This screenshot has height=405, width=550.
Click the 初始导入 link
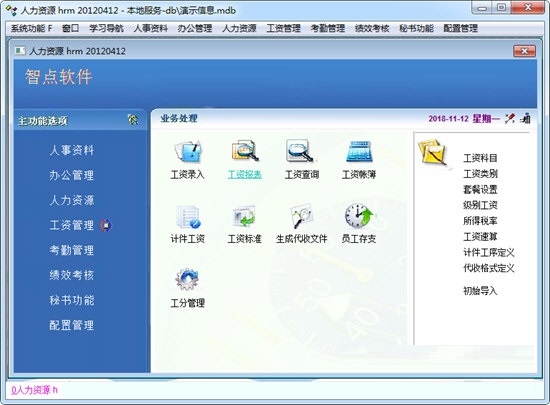[x=480, y=291]
